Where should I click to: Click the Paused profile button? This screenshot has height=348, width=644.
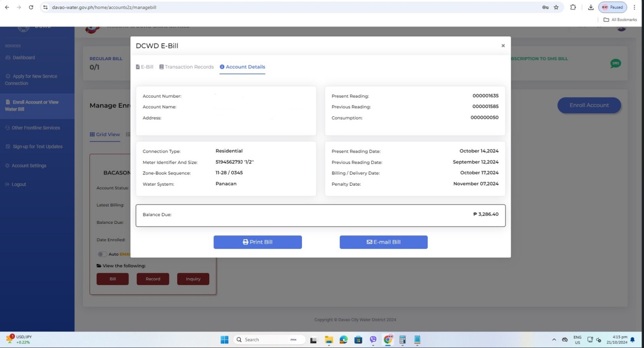click(x=613, y=7)
